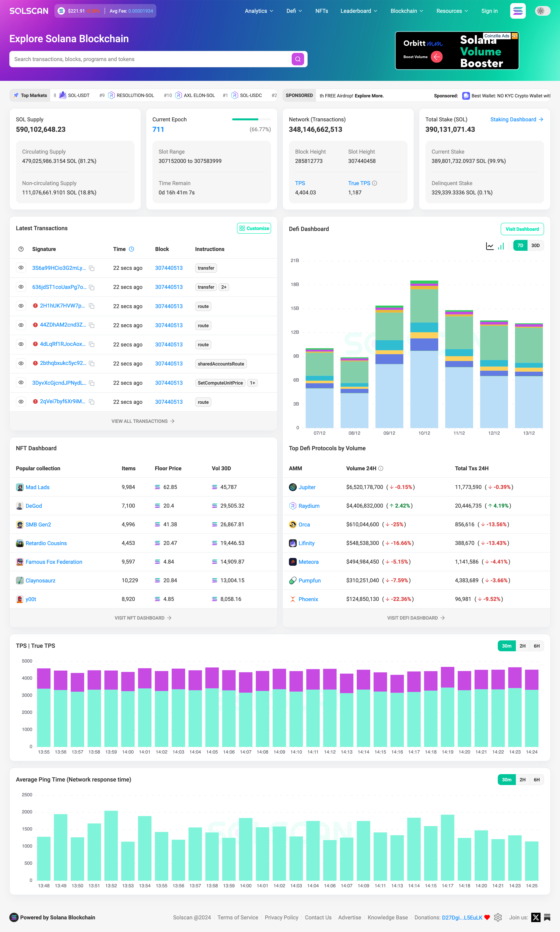Viewport: 560px width, 932px height.
Task: Click Visit Dashboard button
Action: pos(522,229)
